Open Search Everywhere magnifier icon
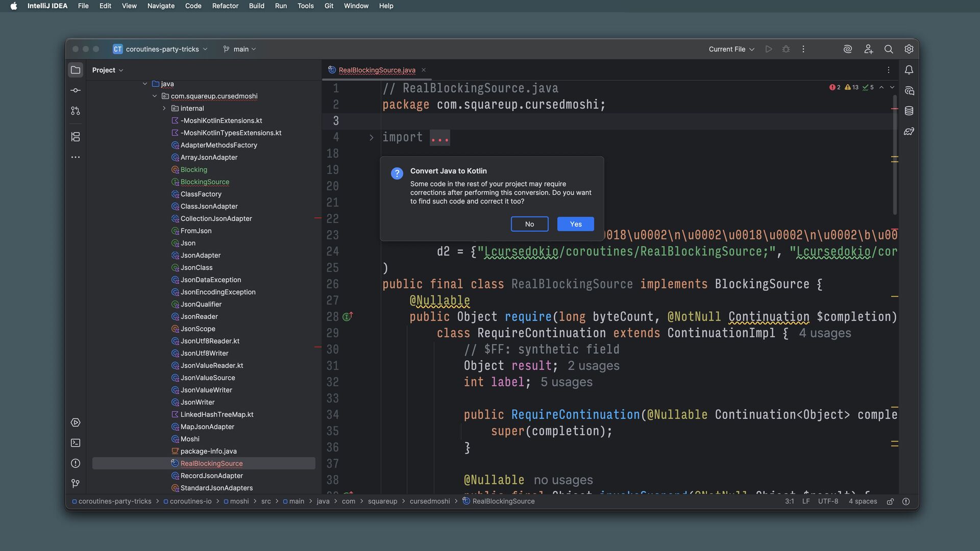This screenshot has height=551, width=980. point(889,49)
